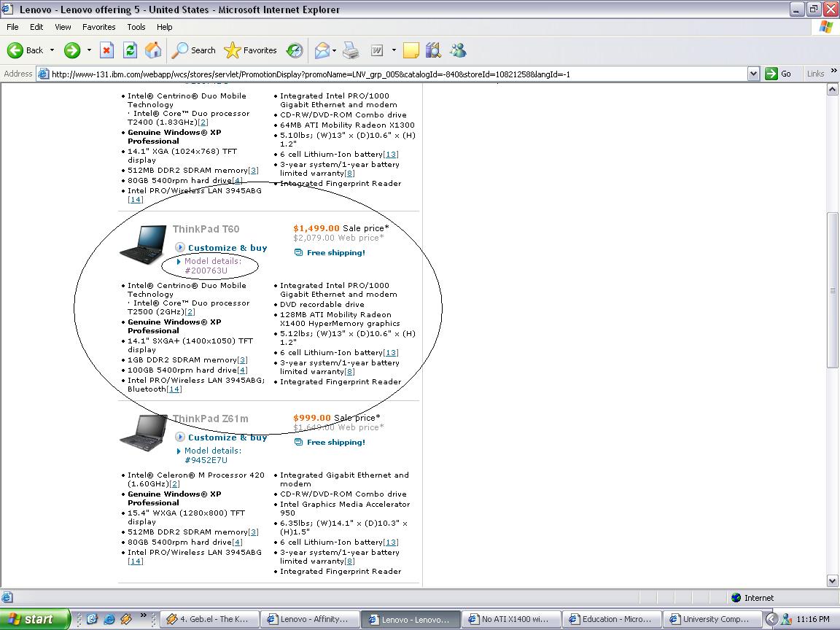This screenshot has width=840, height=630.
Task: Click footnote [4] after 100GB 5400rpm hard drive
Action: (x=242, y=370)
